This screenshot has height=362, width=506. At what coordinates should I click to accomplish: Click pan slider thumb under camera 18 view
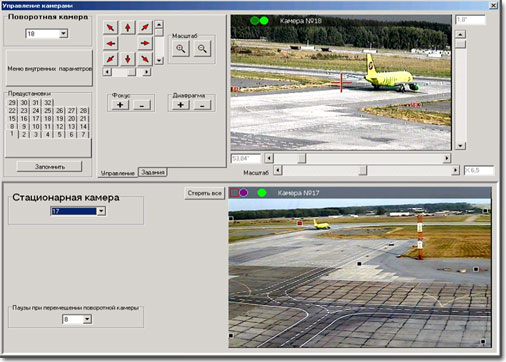pyautogui.click(x=302, y=158)
